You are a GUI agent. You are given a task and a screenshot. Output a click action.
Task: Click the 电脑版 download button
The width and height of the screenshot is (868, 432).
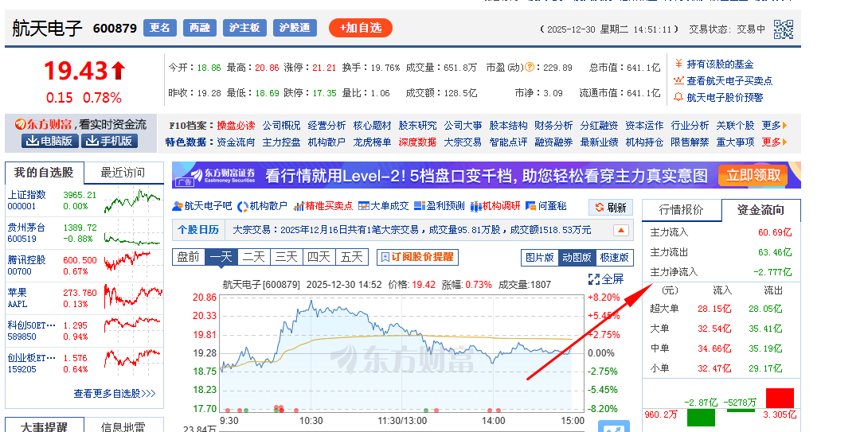[50, 141]
